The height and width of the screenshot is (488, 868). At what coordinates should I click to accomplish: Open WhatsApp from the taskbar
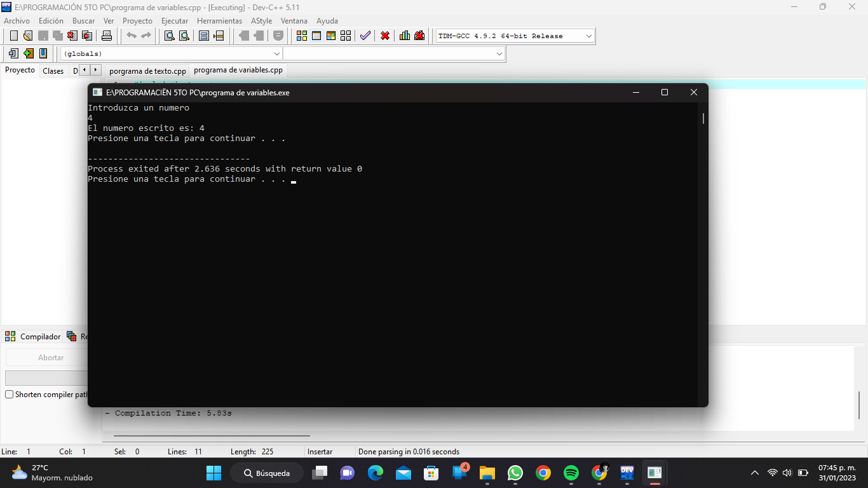click(x=515, y=473)
